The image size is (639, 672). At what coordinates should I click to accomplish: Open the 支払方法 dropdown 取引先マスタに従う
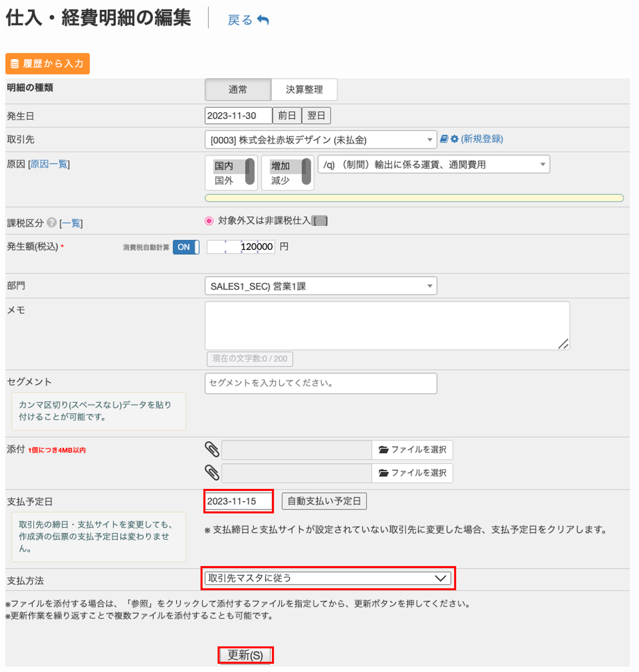(x=328, y=578)
